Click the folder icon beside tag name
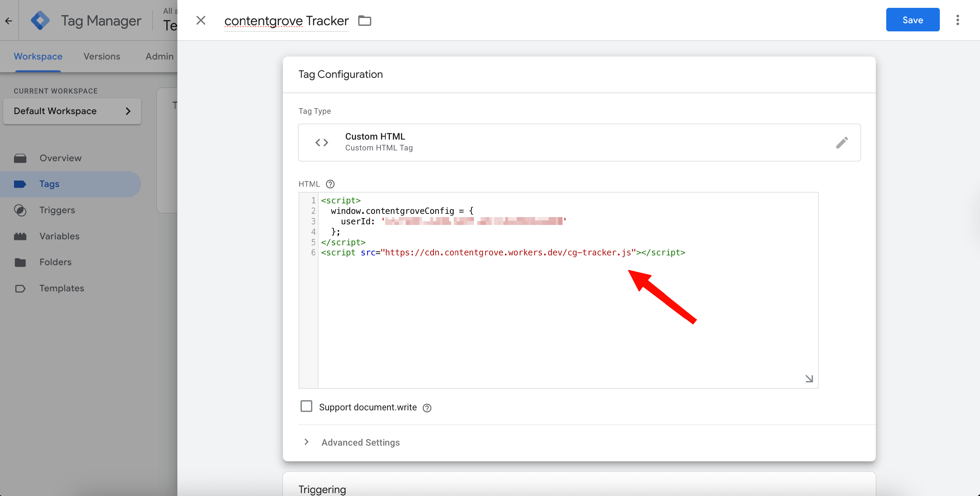The width and height of the screenshot is (980, 496). click(x=365, y=21)
